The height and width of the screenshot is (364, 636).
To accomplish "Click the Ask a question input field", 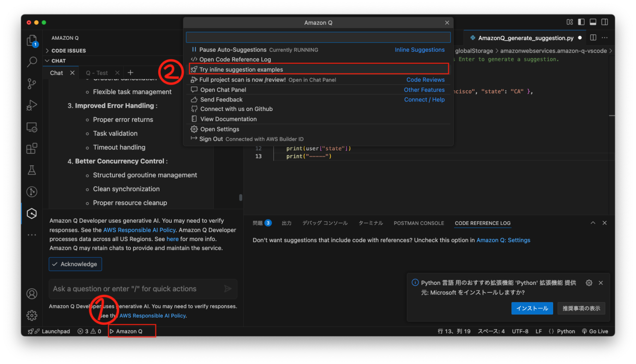I will [x=137, y=289].
